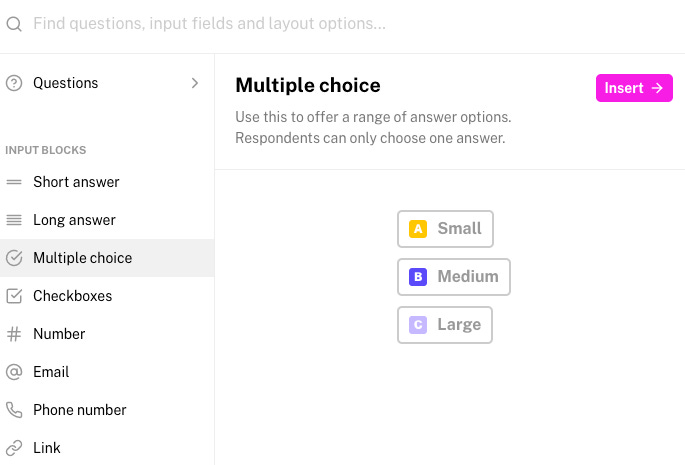Click the search magnifier icon
685x465 pixels.
(14, 24)
